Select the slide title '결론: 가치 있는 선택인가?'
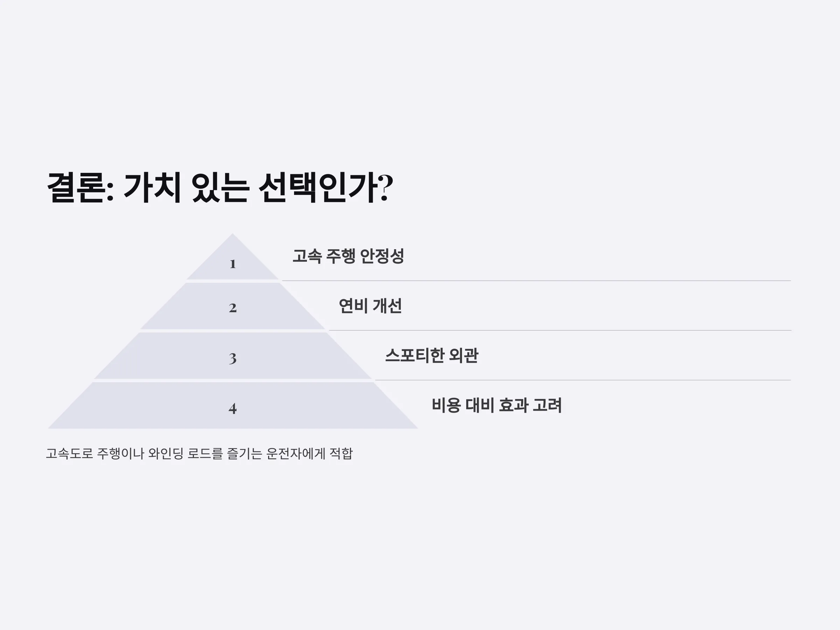840x630 pixels. point(220,188)
